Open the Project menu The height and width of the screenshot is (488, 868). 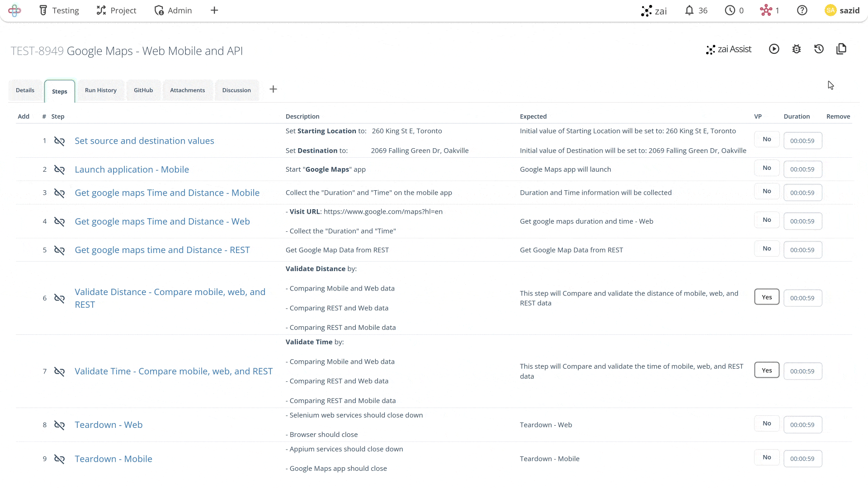pos(116,10)
